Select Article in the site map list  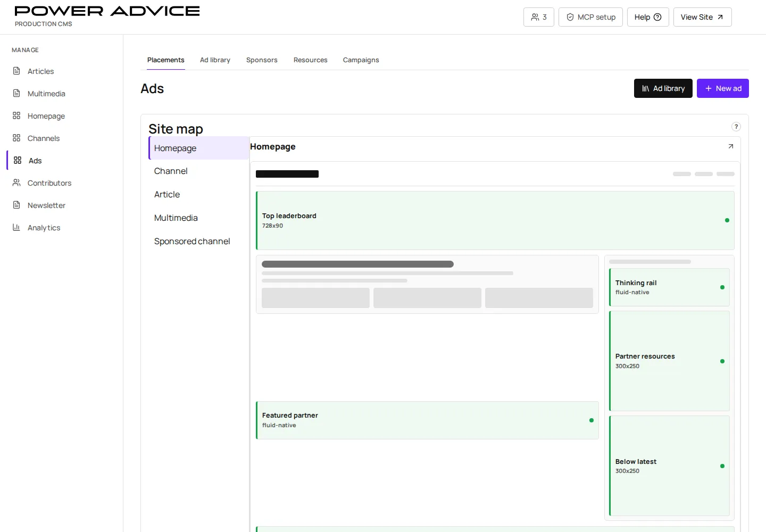click(x=199, y=195)
